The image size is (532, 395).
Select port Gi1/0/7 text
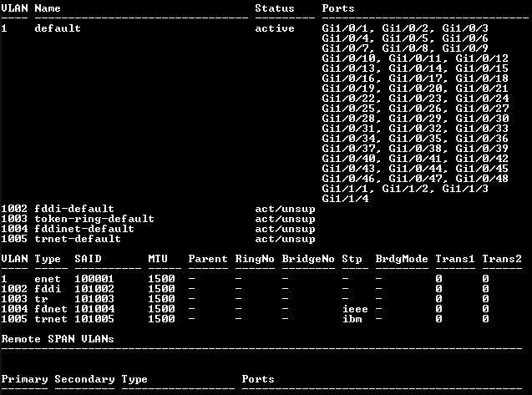pyautogui.click(x=345, y=48)
